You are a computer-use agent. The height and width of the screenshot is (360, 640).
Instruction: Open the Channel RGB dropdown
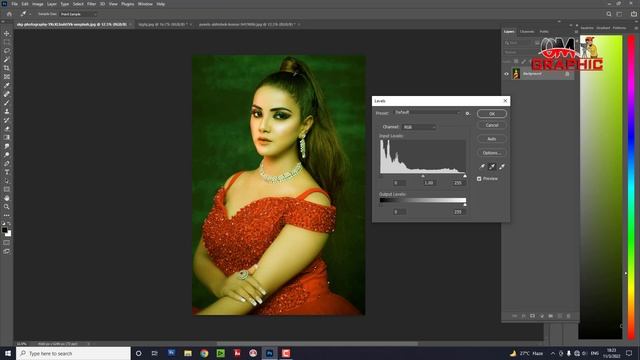pos(419,127)
